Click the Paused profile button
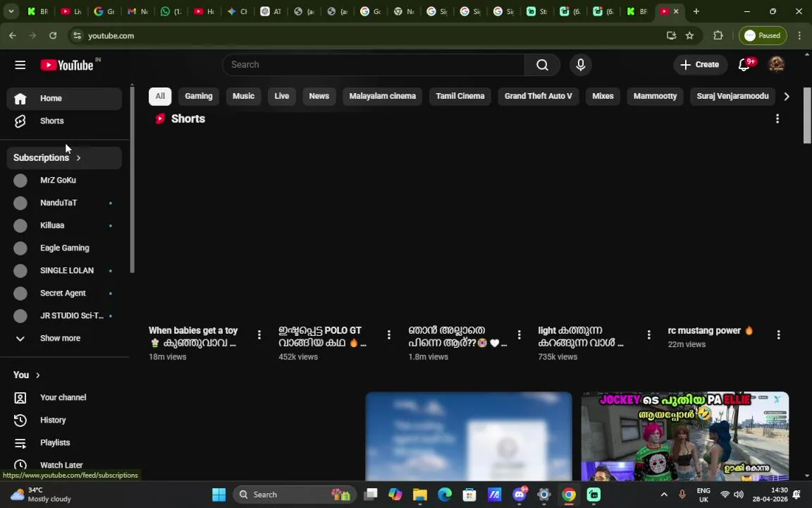Viewport: 812px width, 508px height. pos(762,35)
